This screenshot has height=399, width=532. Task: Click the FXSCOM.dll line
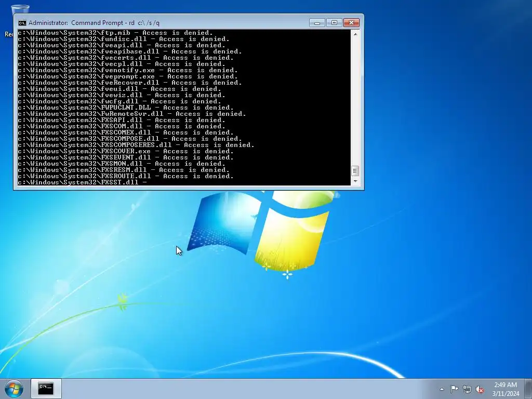pos(122,126)
